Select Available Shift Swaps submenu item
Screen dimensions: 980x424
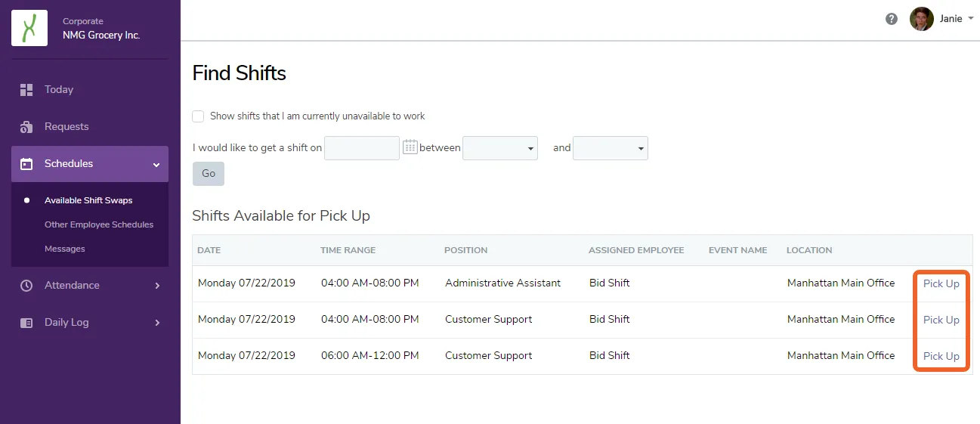88,200
